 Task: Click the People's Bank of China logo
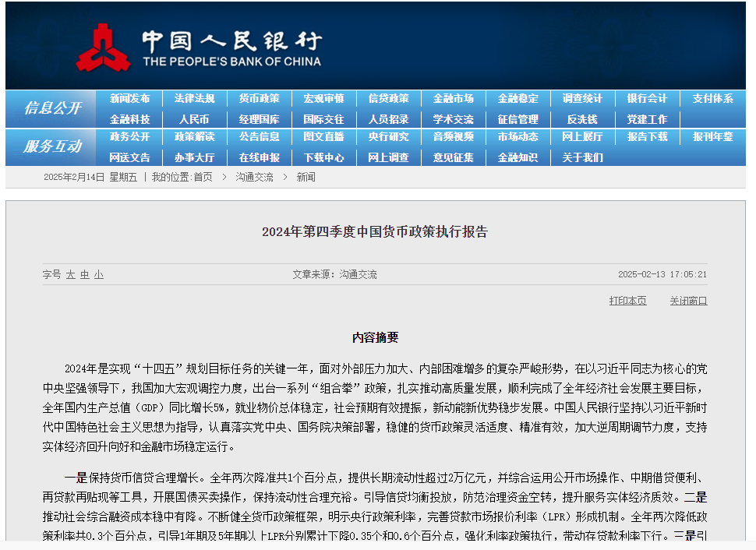pos(198,47)
